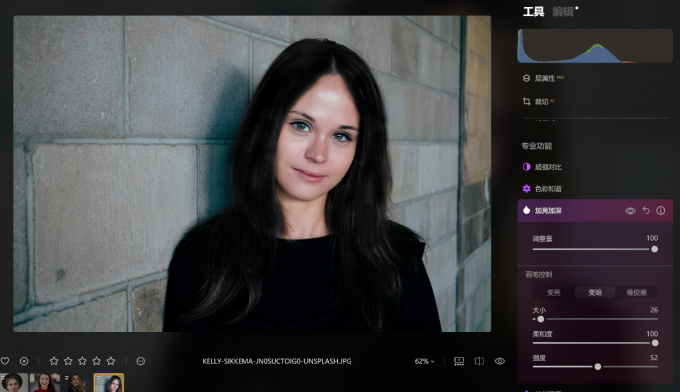Toggle visibility eye of the 加亮加深 tool
This screenshot has width=680, height=392.
pyautogui.click(x=631, y=211)
